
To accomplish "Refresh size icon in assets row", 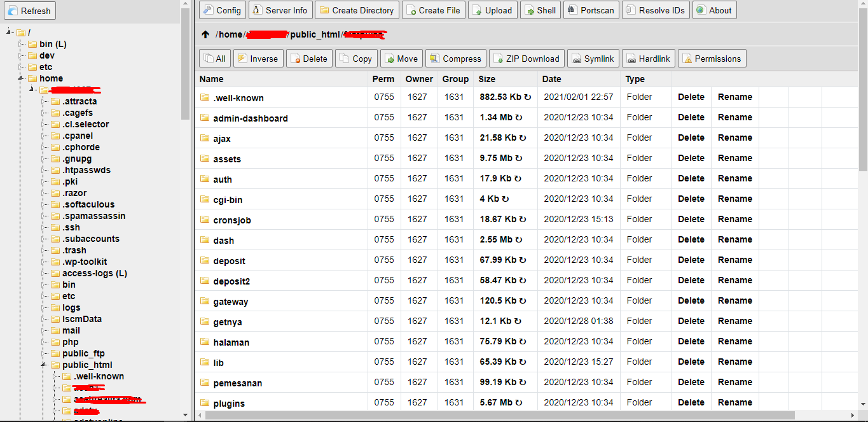I will click(x=518, y=158).
